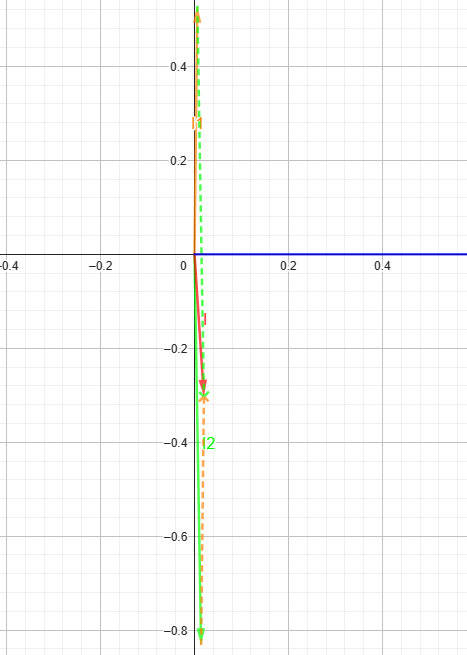Click the 0.4 tick label on vertical axis
The height and width of the screenshot is (655, 467).
(x=178, y=66)
